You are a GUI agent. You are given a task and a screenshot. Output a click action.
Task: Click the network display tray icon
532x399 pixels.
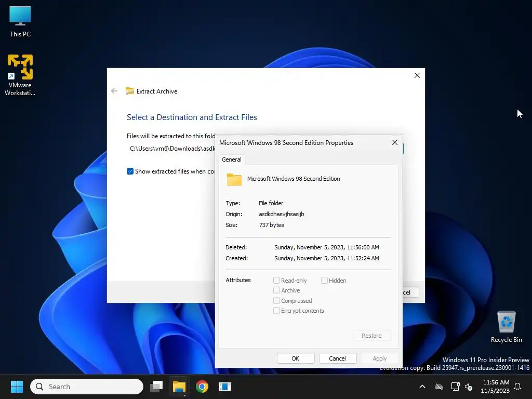point(455,387)
